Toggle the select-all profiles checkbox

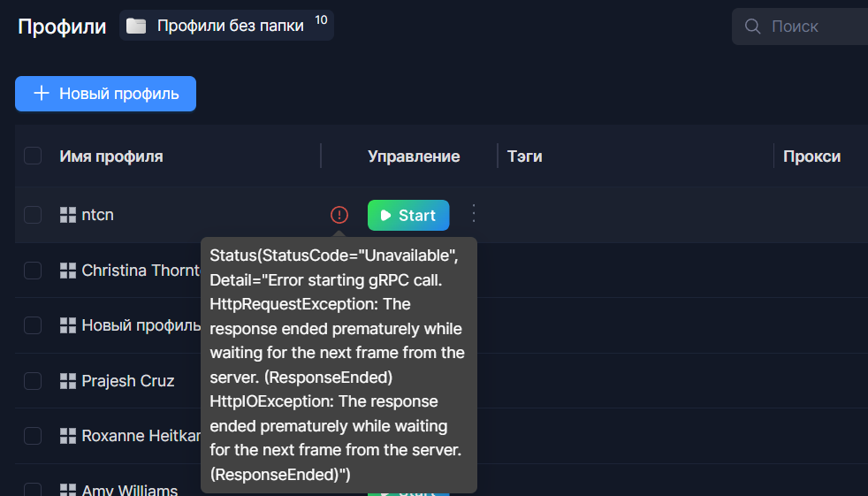(33, 156)
